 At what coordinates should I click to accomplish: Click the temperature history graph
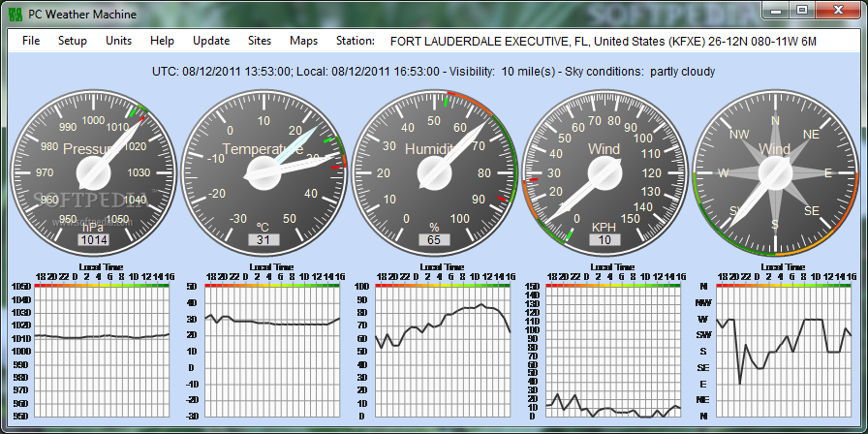click(272, 352)
